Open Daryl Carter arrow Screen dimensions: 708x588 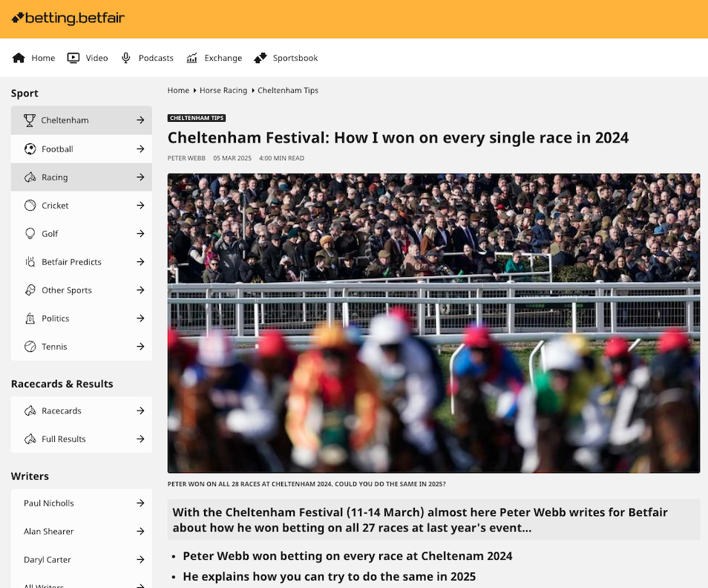coord(140,560)
